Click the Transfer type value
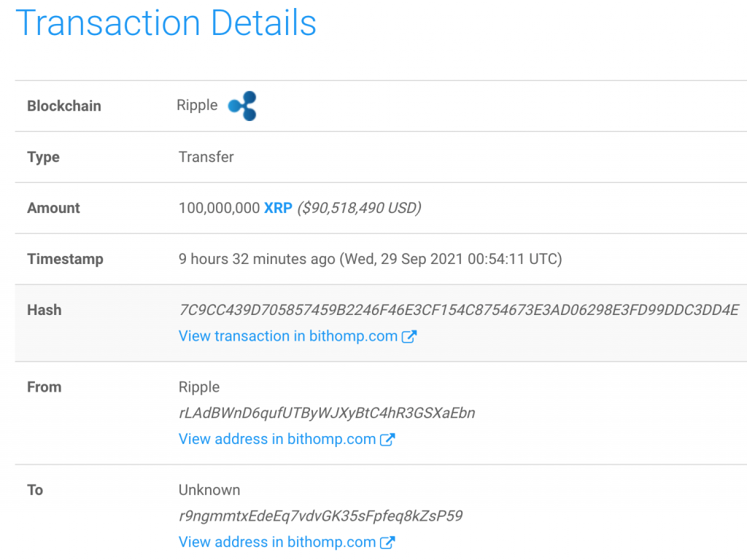 coord(206,157)
